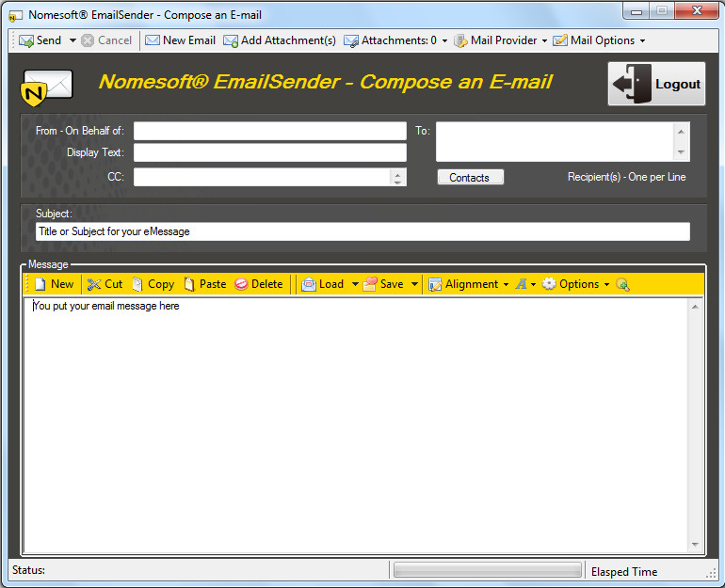Screen dimensions: 725x588
Task: Click the Delete icon
Action: pos(241,284)
